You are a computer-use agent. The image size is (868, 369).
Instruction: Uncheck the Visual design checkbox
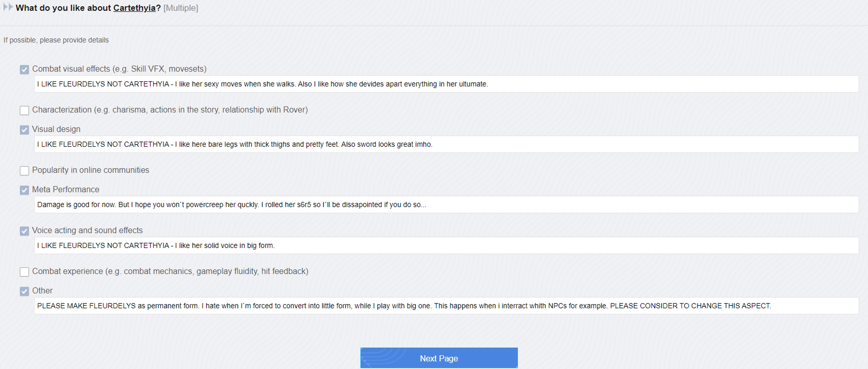[24, 130]
